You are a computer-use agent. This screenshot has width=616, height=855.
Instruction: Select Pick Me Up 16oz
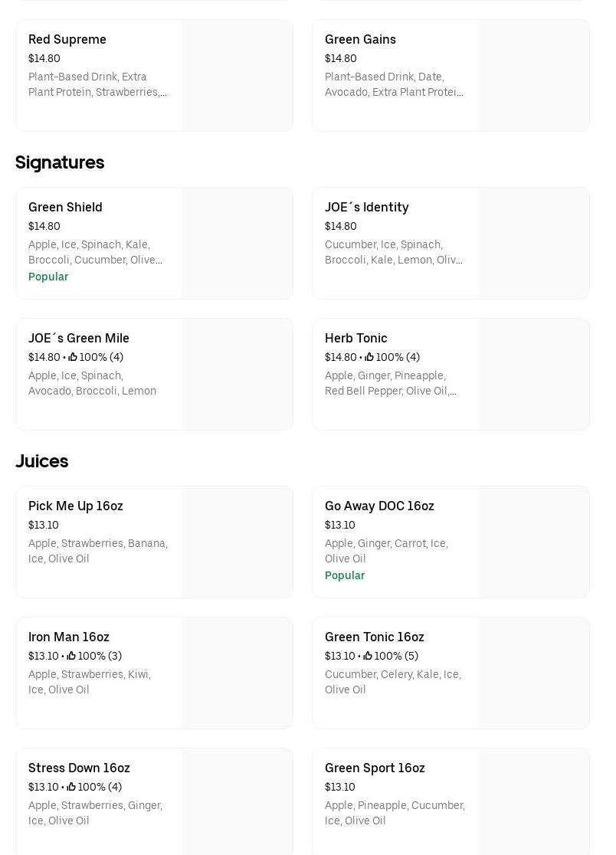75,506
